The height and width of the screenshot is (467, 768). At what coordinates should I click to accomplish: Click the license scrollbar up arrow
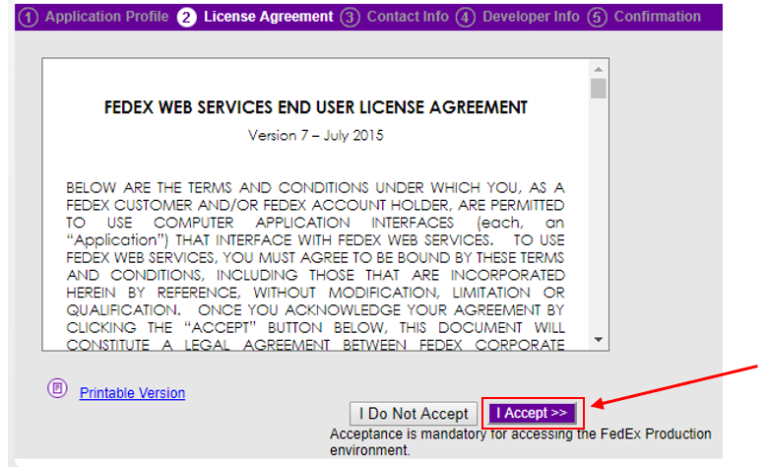pos(599,69)
